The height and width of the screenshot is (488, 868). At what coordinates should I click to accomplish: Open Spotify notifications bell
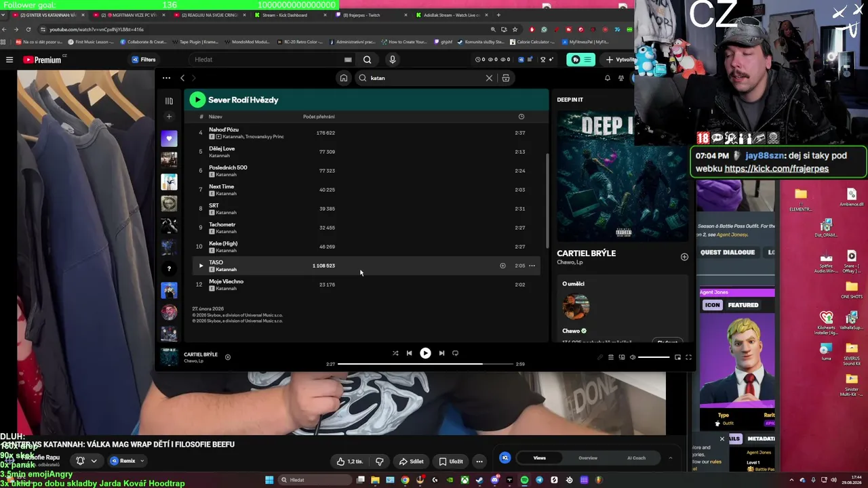tap(608, 78)
